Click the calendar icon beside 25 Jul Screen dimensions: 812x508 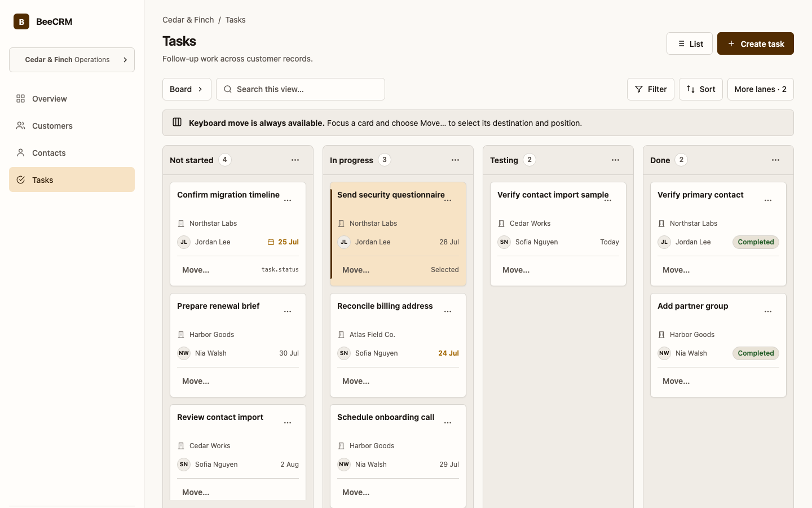(271, 242)
